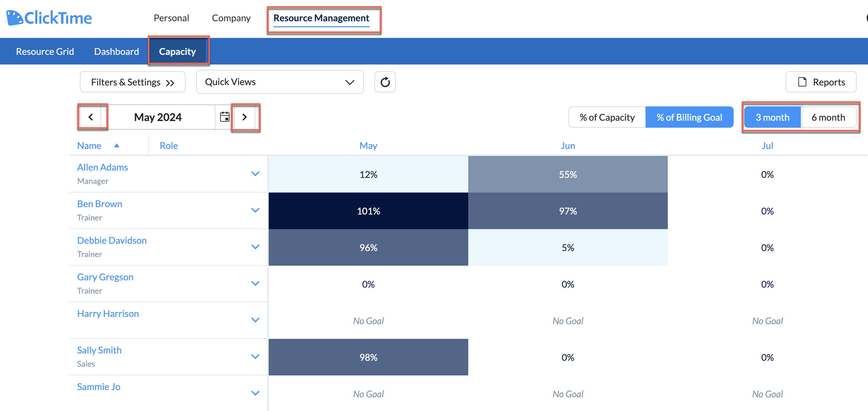Open Allen Adams profile link
Image resolution: width=868 pixels, height=411 pixels.
[102, 167]
